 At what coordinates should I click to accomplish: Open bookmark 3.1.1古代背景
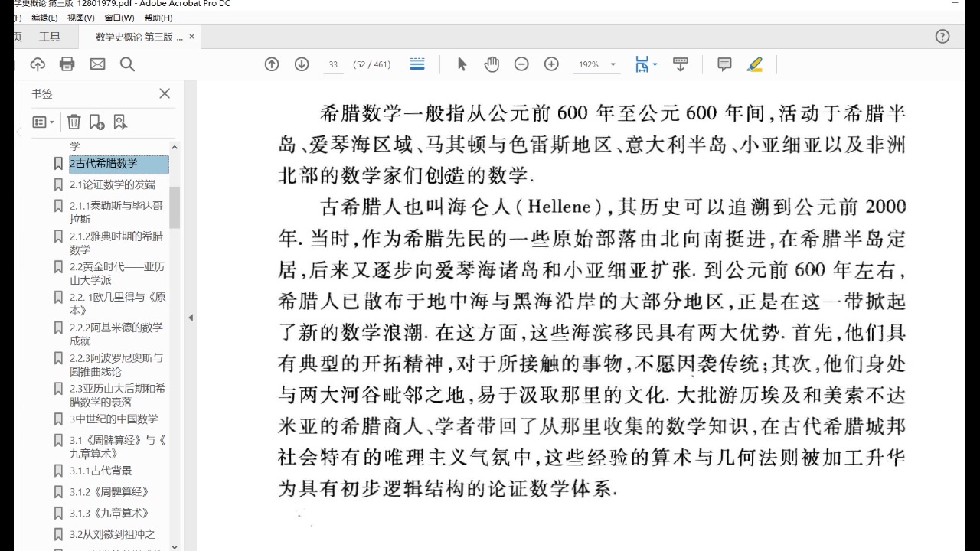click(x=100, y=471)
